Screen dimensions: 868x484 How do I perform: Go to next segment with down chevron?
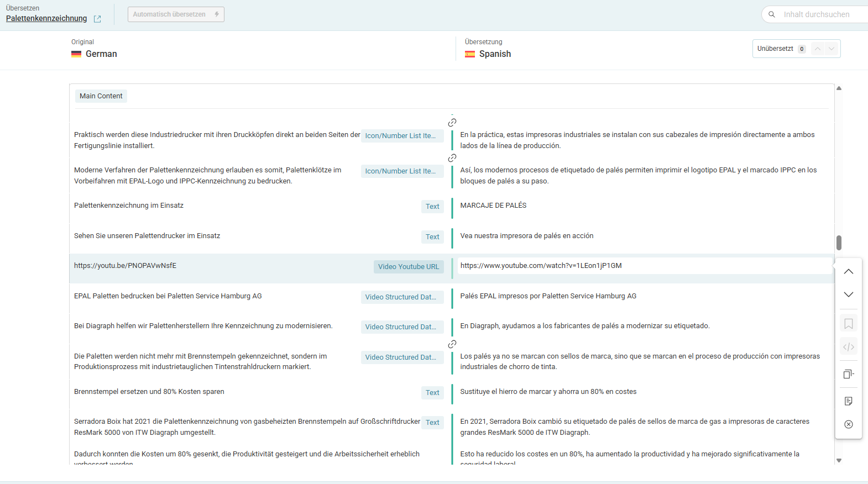pyautogui.click(x=849, y=294)
